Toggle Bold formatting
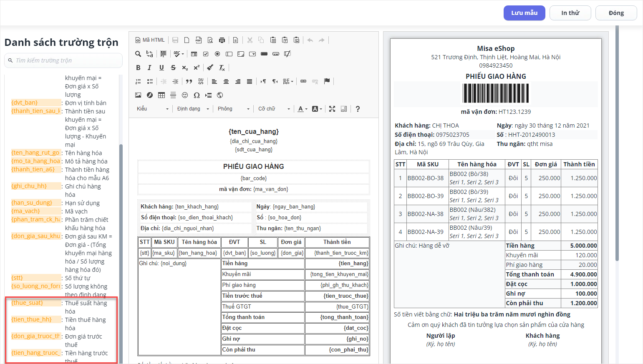The height and width of the screenshot is (364, 643). pos(138,68)
